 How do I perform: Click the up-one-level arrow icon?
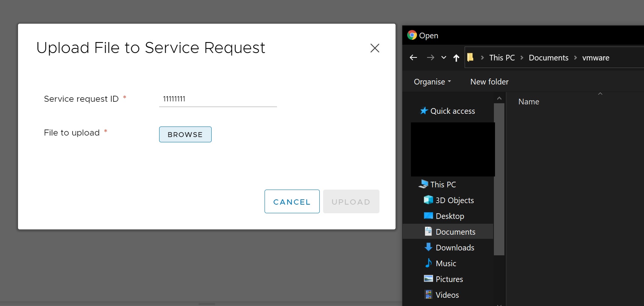456,58
